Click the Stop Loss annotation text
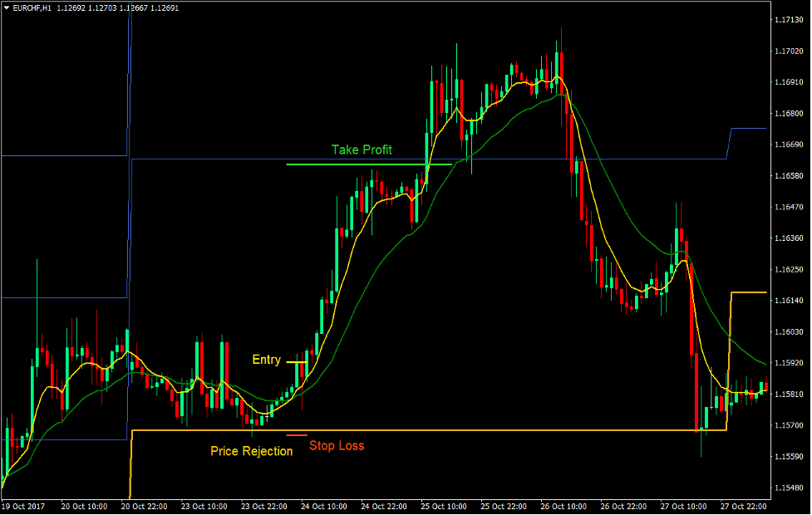The image size is (812, 515). tap(338, 446)
